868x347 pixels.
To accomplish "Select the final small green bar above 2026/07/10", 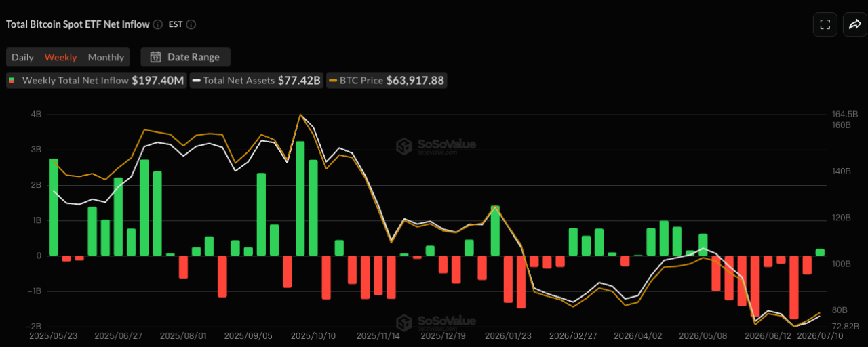I will 820,252.
